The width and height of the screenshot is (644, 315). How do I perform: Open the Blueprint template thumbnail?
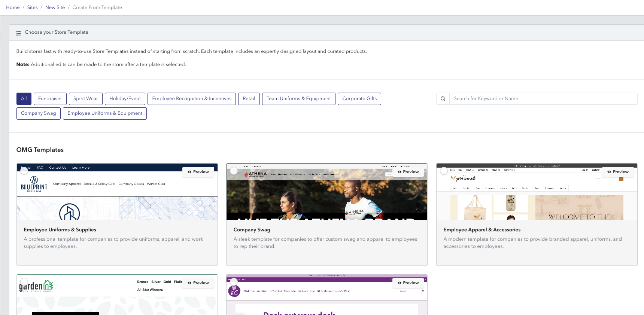pyautogui.click(x=117, y=192)
